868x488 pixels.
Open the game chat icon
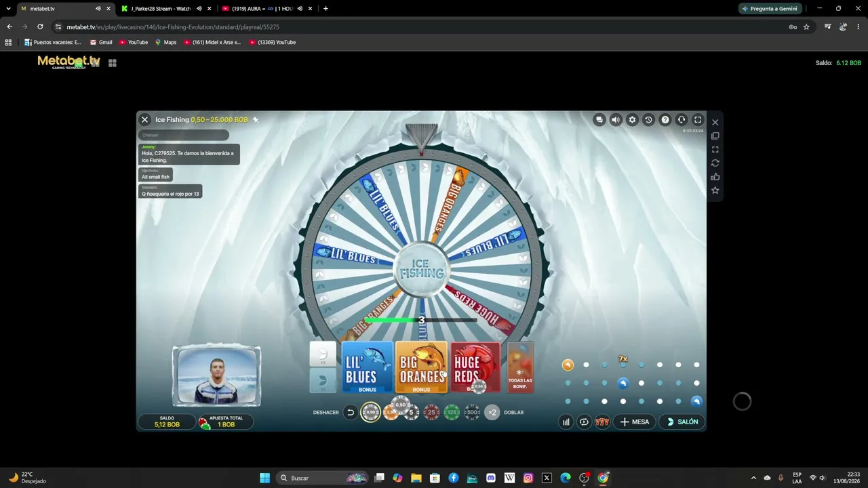click(599, 120)
